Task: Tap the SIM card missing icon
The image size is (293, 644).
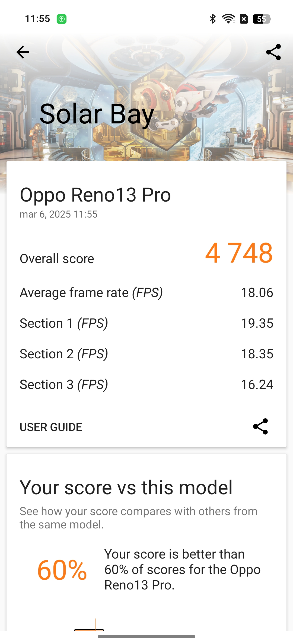Action: click(244, 19)
